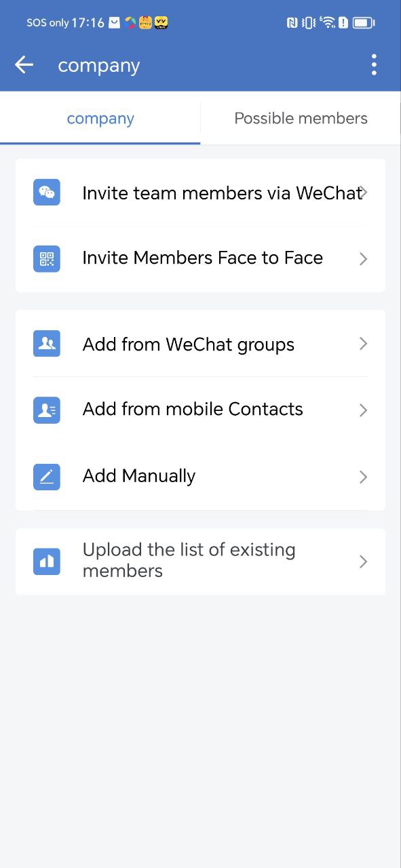Open the chevron beside Add from mobile Contacts
The height and width of the screenshot is (868, 401).
pos(364,410)
